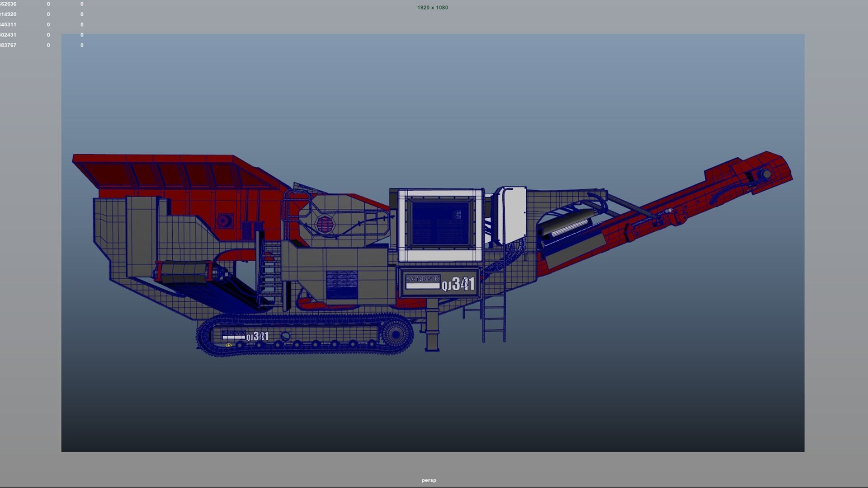Click the 383767 poly count readout
Screen dimensions: 868x488
click(x=8, y=45)
